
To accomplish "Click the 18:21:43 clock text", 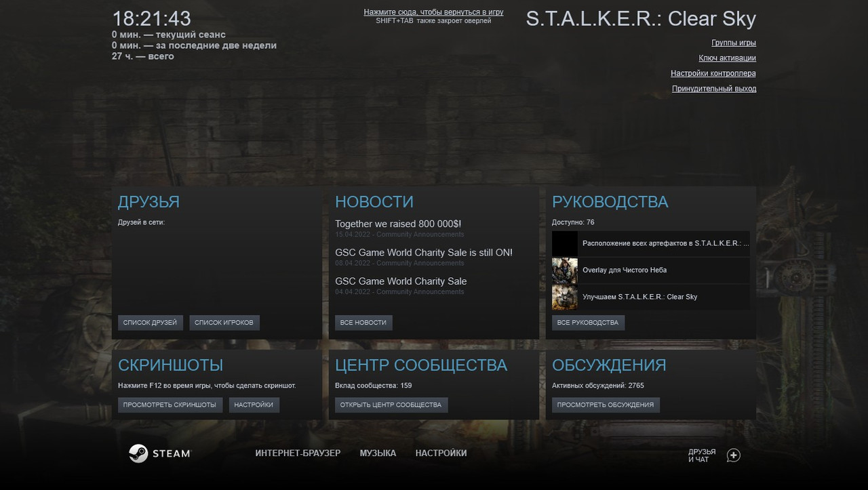I will 151,18.
